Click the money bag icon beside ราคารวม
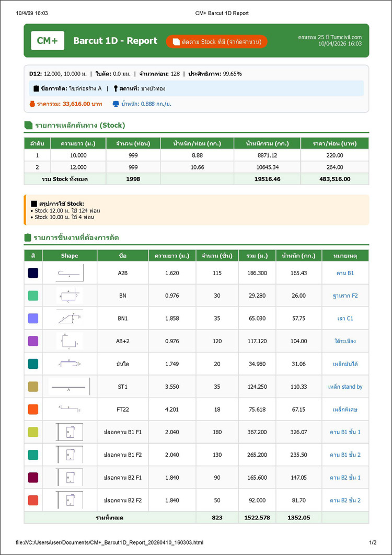 32,104
